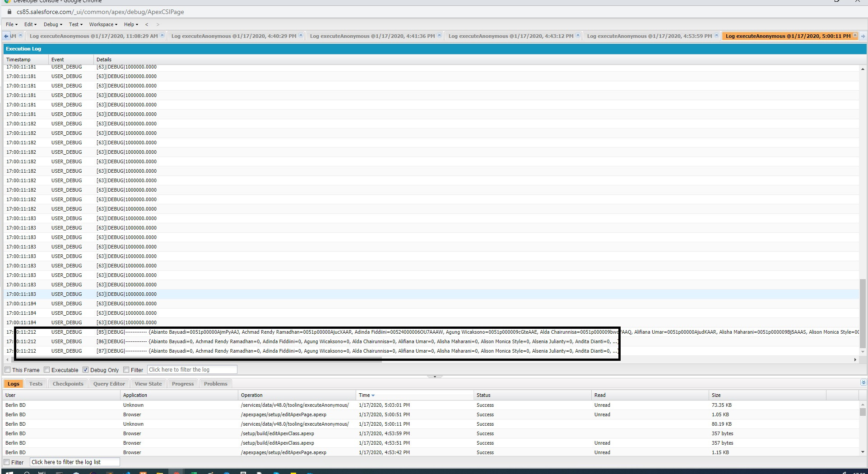This screenshot has width=868, height=474.
Task: Click execution log scrollbar up arrow
Action: 863,69
